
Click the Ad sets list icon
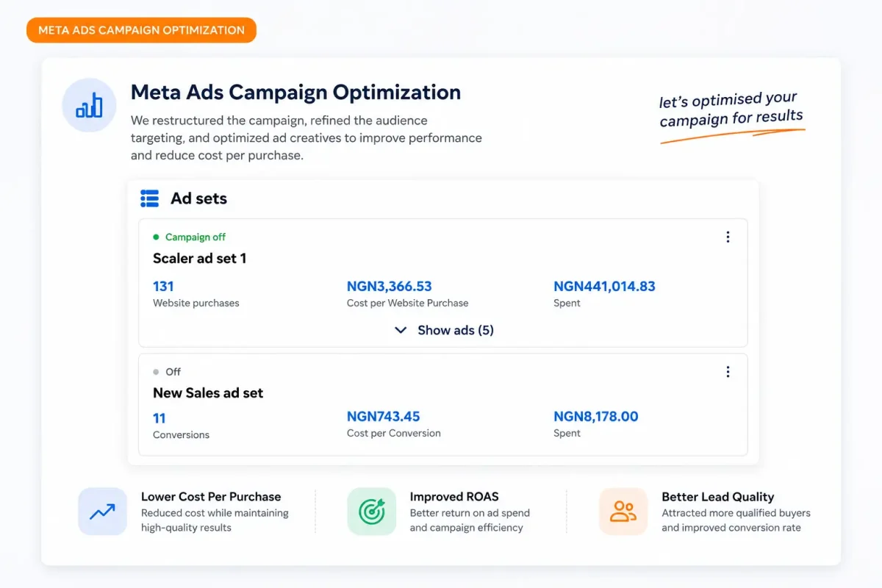point(150,198)
